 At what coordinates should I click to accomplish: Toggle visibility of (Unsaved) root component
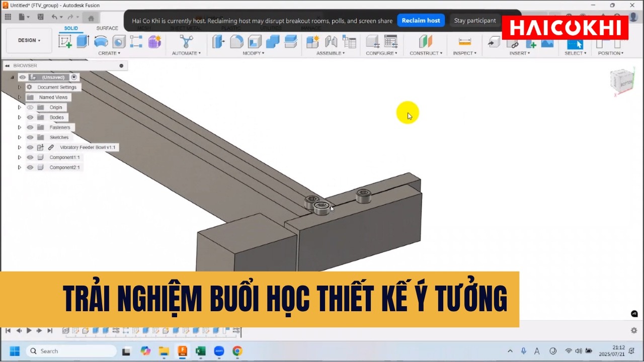pyautogui.click(x=22, y=77)
